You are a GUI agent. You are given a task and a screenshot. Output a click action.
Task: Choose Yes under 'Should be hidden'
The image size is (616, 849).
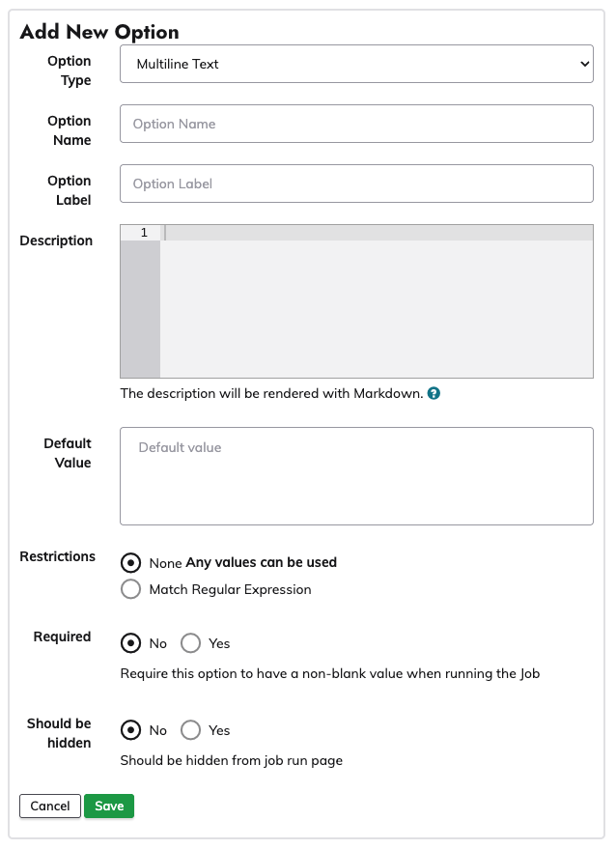(190, 729)
